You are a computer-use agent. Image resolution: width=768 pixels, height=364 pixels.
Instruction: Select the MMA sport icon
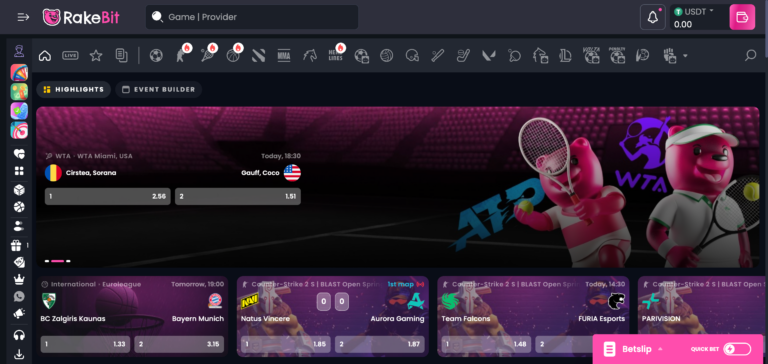point(284,56)
